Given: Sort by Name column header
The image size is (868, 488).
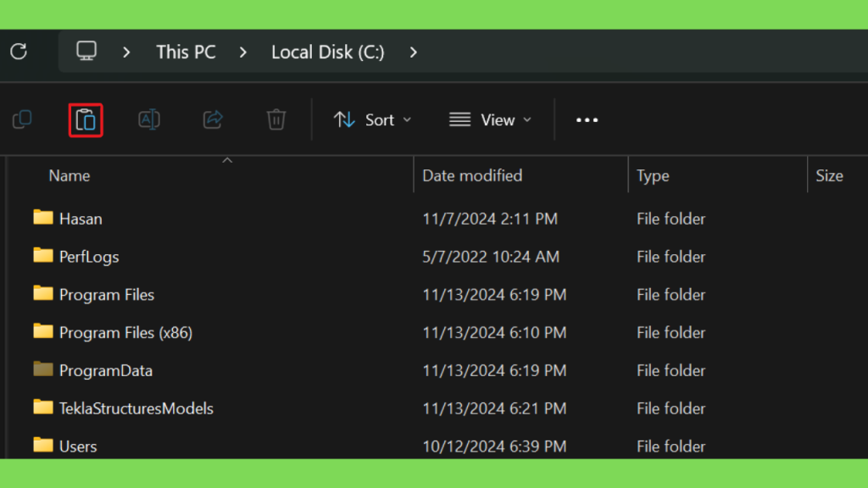Looking at the screenshot, I should (70, 175).
